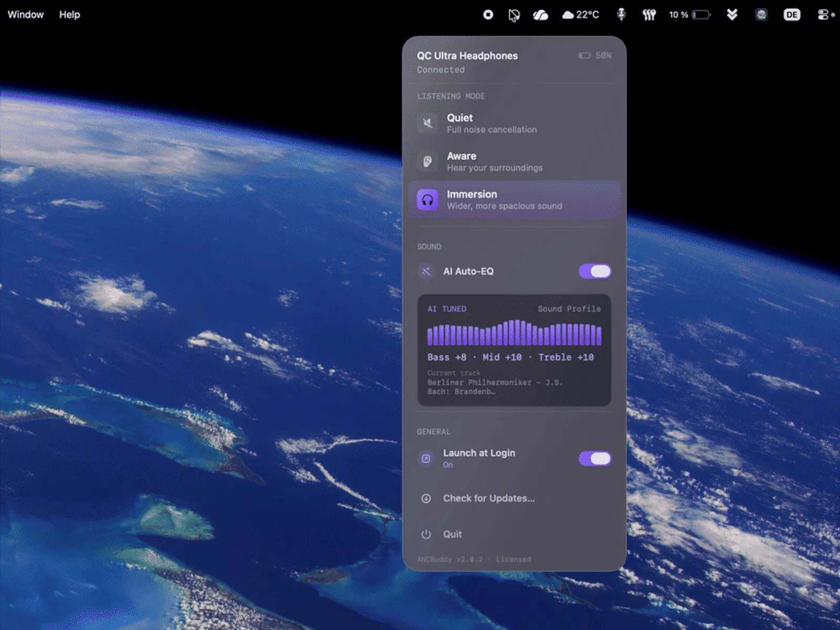Click the microphone menu bar icon
Screen dimensions: 840x630
tap(621, 15)
